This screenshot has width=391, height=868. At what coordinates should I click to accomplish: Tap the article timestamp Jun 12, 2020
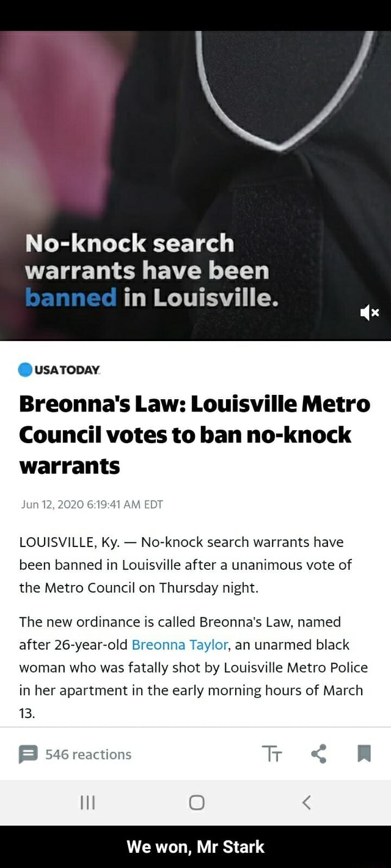point(91,504)
